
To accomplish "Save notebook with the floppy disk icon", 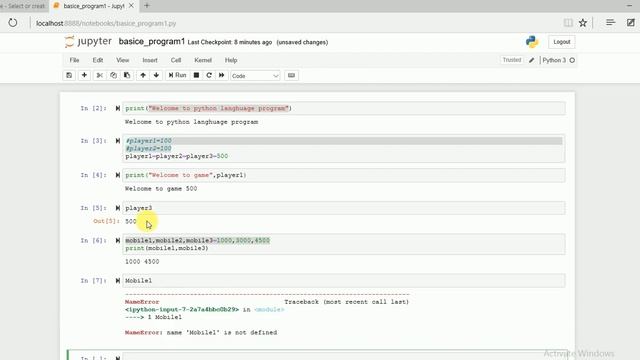I will tap(69, 76).
